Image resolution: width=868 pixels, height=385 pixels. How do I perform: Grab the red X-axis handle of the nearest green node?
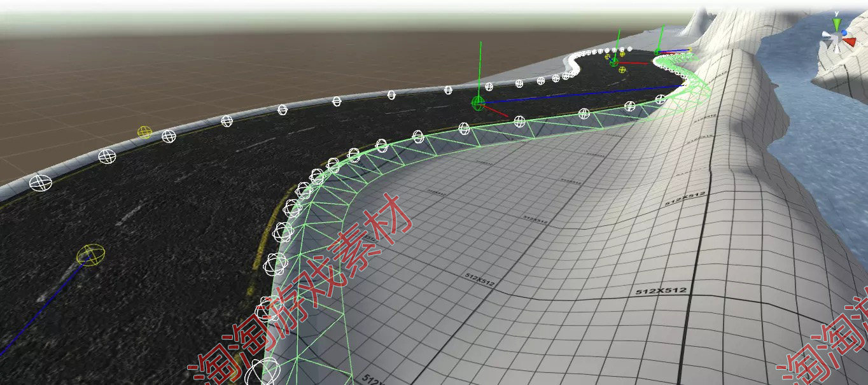[496, 111]
